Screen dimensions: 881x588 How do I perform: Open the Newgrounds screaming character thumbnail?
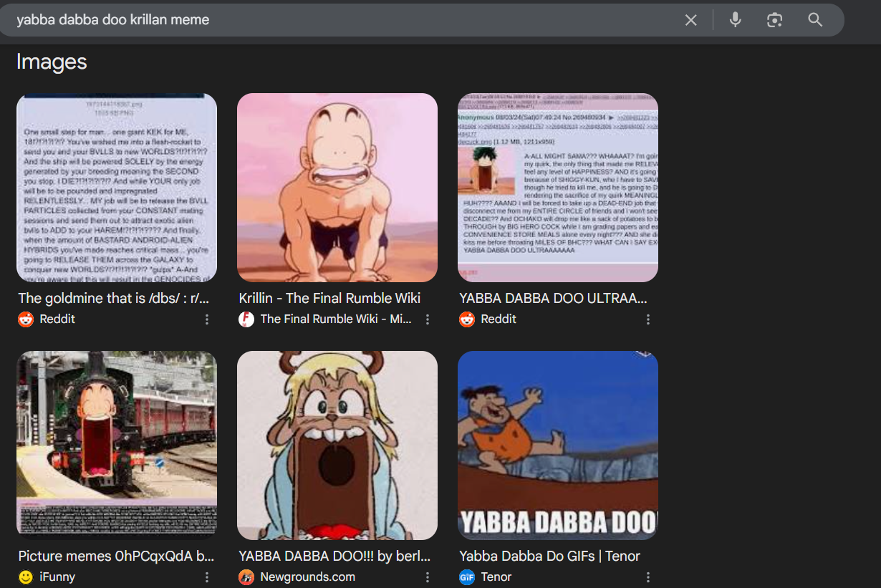[x=337, y=445]
